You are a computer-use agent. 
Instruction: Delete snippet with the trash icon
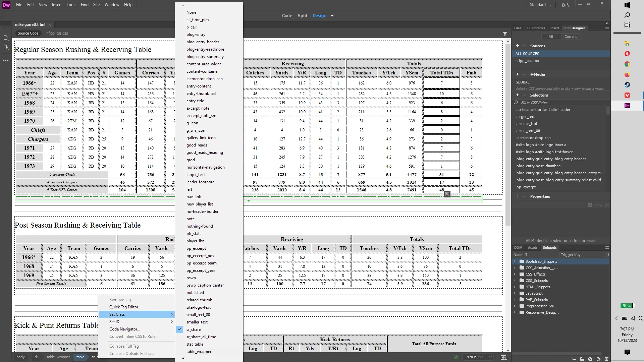click(606, 359)
